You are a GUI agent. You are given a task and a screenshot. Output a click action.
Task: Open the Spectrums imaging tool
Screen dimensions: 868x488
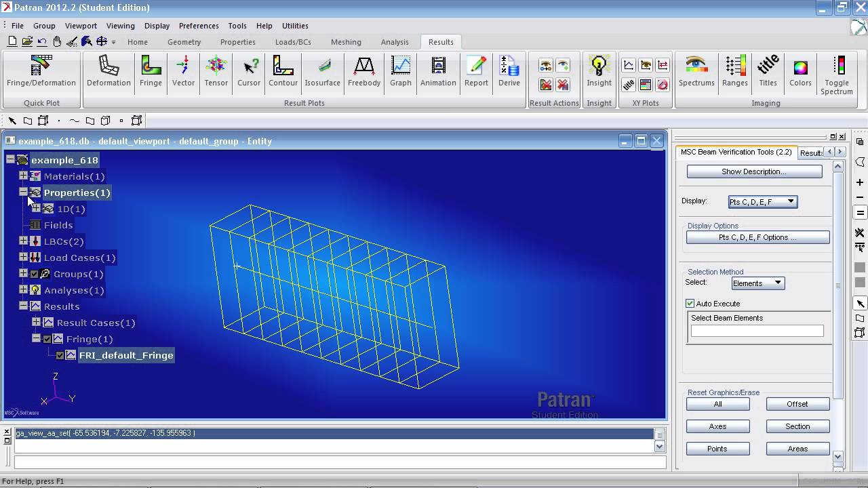tap(696, 72)
